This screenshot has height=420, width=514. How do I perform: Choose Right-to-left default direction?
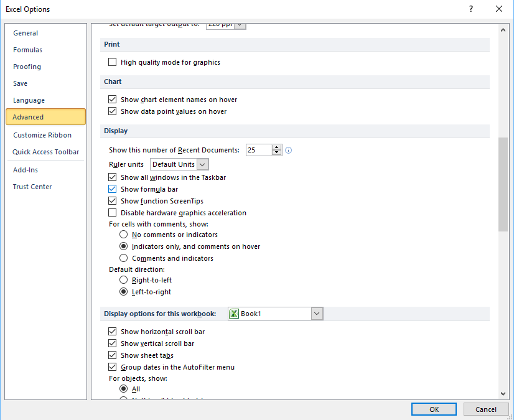[124, 280]
